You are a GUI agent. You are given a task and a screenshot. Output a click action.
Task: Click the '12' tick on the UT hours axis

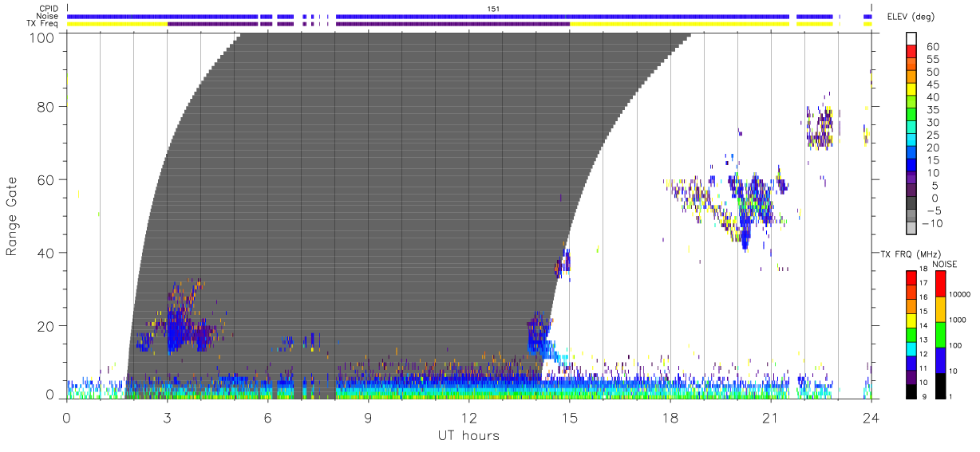[468, 417]
